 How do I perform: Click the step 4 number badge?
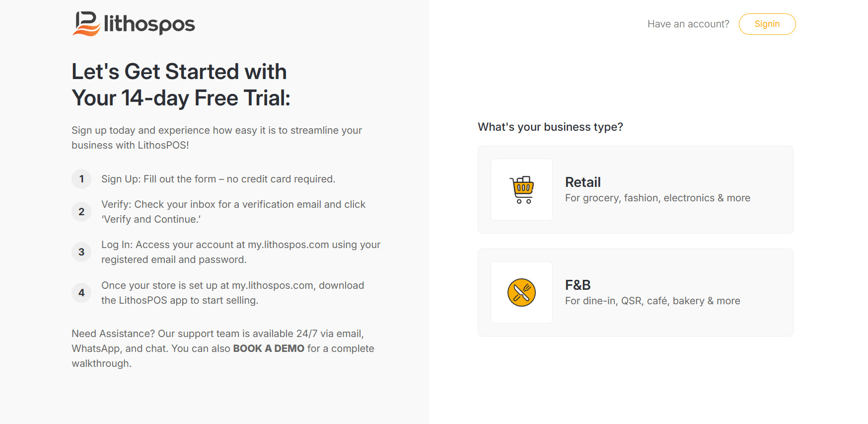point(81,293)
